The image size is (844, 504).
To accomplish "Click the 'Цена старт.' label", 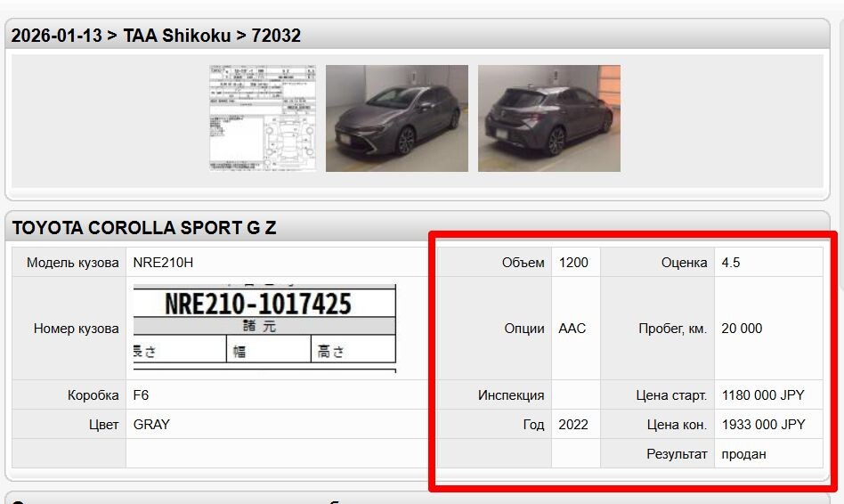I will pyautogui.click(x=671, y=395).
